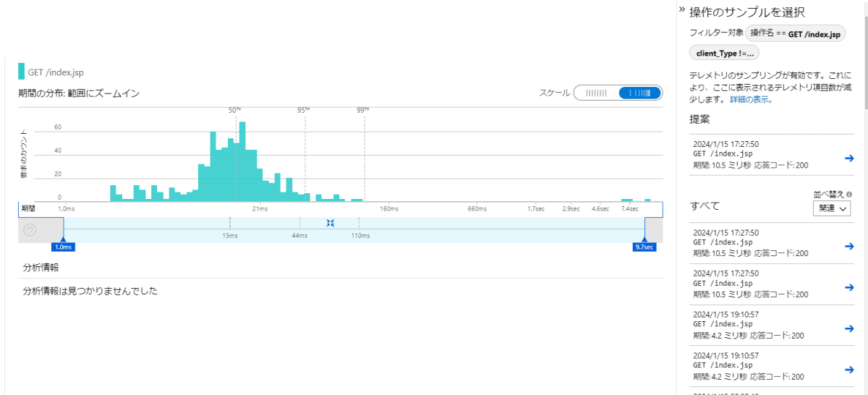This screenshot has width=868, height=395.
Task: Click the 160ms axis label
Action: 389,208
